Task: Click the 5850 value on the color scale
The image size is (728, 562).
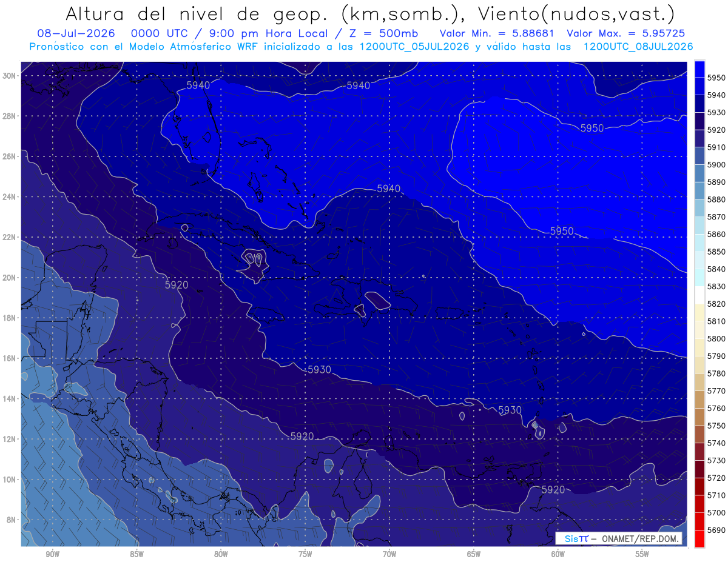Action: coord(716,252)
